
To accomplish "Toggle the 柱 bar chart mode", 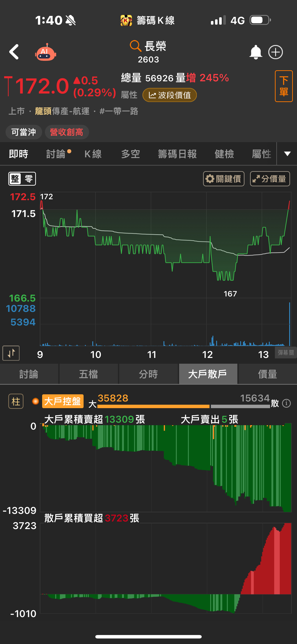I will (x=16, y=401).
